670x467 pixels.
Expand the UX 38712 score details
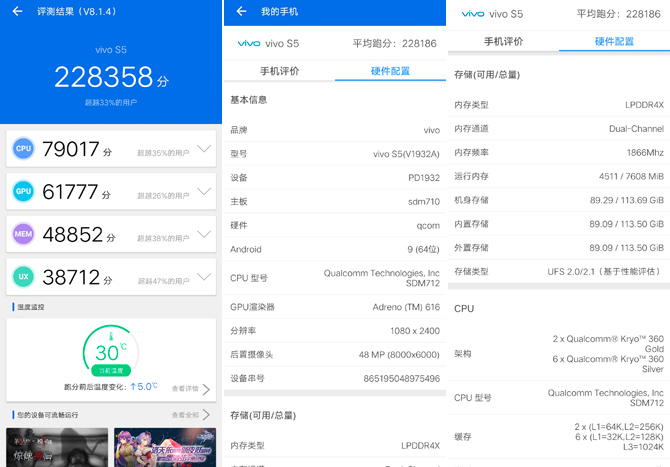point(204,276)
